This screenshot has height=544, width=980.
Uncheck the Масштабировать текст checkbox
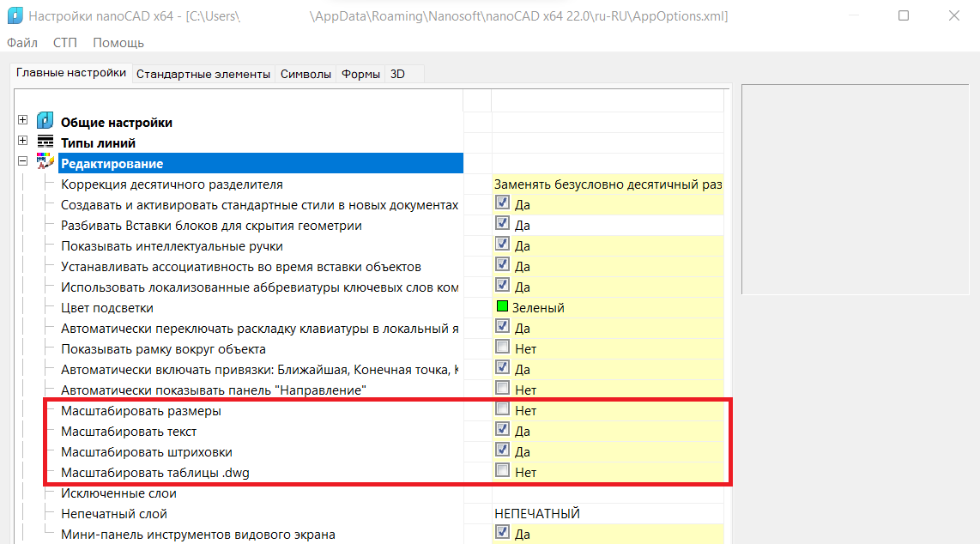(503, 431)
